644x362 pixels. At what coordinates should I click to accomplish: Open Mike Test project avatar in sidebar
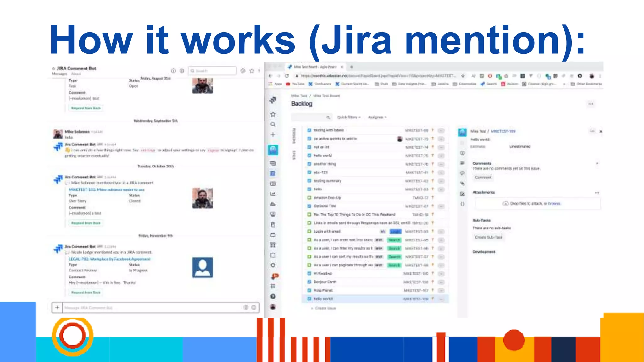click(x=273, y=150)
